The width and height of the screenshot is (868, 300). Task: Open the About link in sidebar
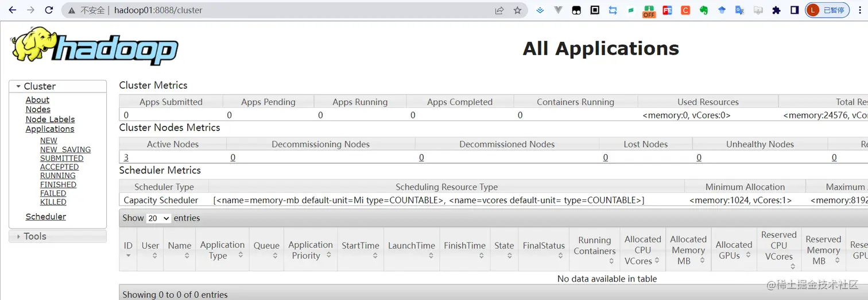[37, 99]
